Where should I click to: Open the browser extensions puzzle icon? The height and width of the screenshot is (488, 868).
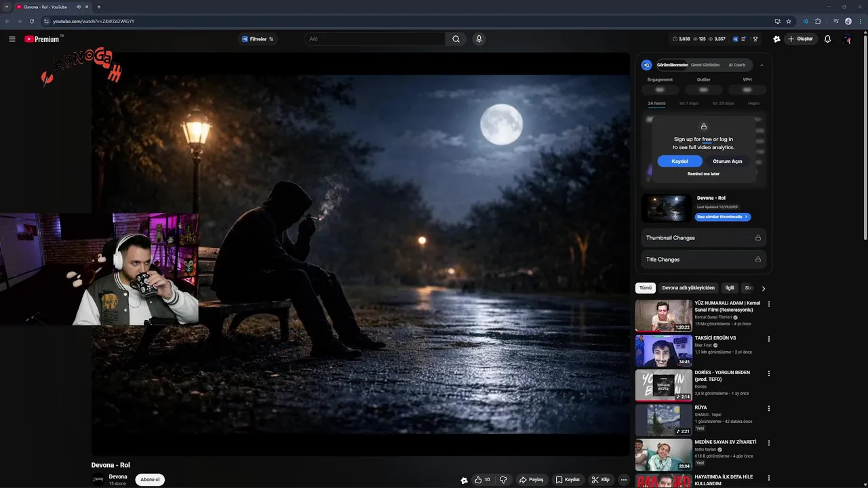coord(818,21)
